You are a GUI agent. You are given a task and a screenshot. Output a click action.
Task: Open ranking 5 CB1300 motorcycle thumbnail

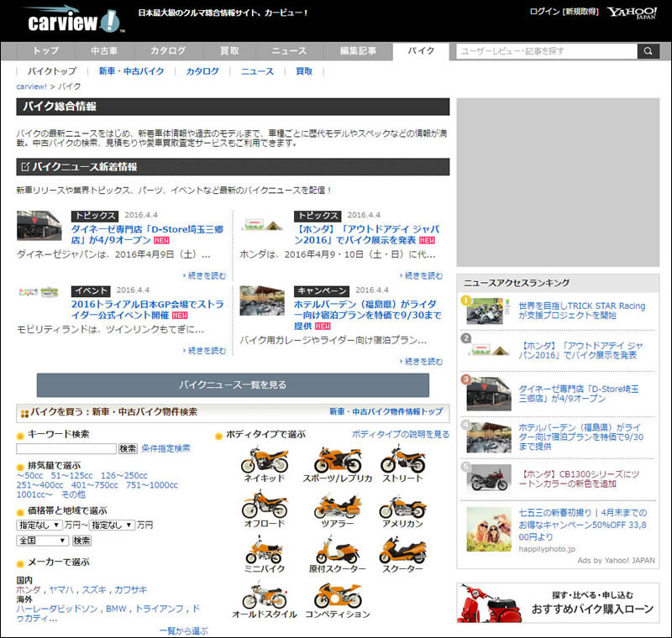[489, 478]
